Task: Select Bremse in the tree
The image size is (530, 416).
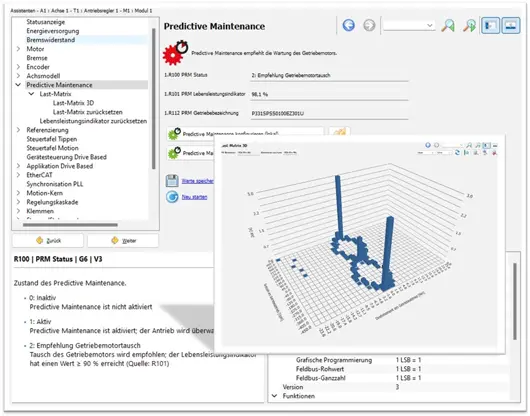Action: pos(37,58)
